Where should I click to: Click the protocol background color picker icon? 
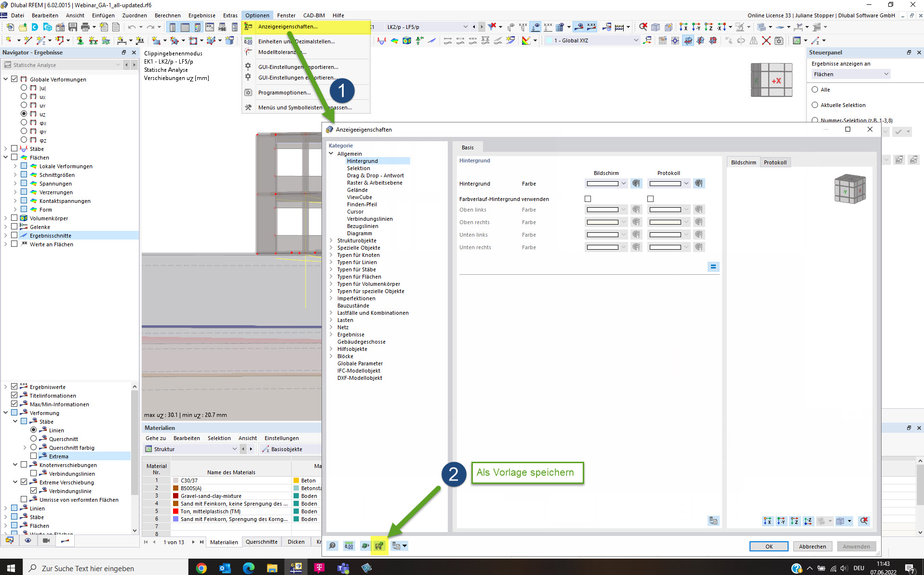tap(699, 184)
